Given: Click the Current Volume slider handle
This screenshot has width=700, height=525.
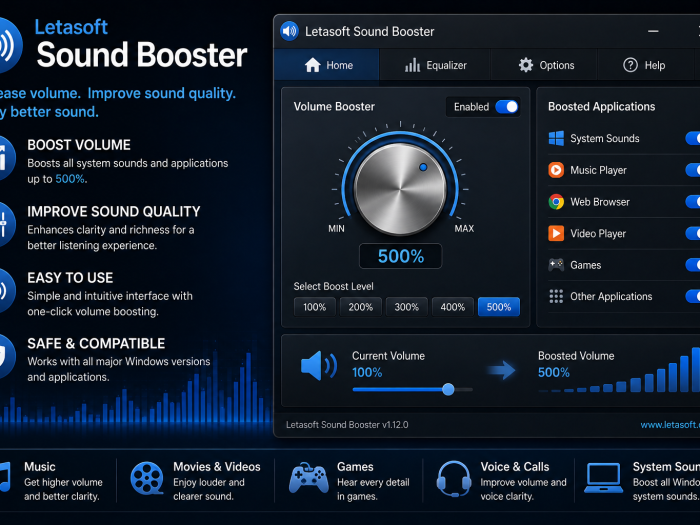Looking at the screenshot, I should [448, 389].
